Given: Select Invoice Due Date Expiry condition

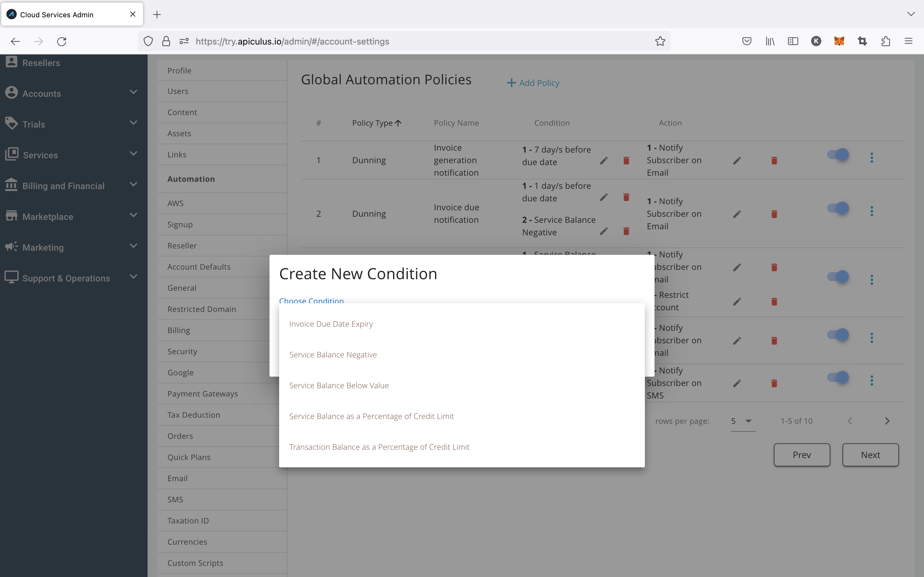Looking at the screenshot, I should [x=330, y=324].
